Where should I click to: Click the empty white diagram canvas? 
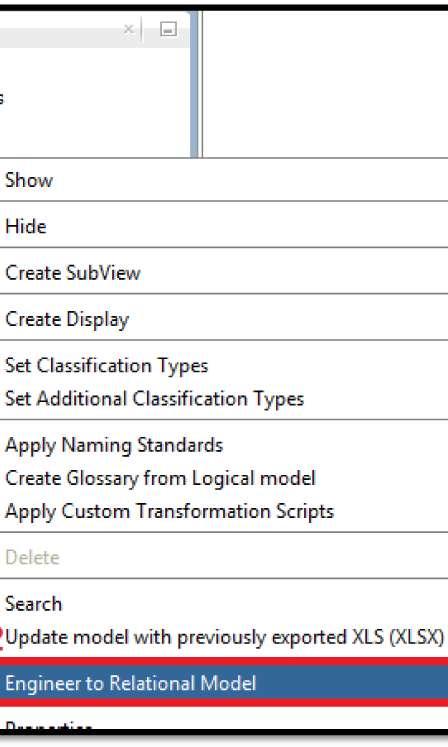pyautogui.click(x=326, y=84)
